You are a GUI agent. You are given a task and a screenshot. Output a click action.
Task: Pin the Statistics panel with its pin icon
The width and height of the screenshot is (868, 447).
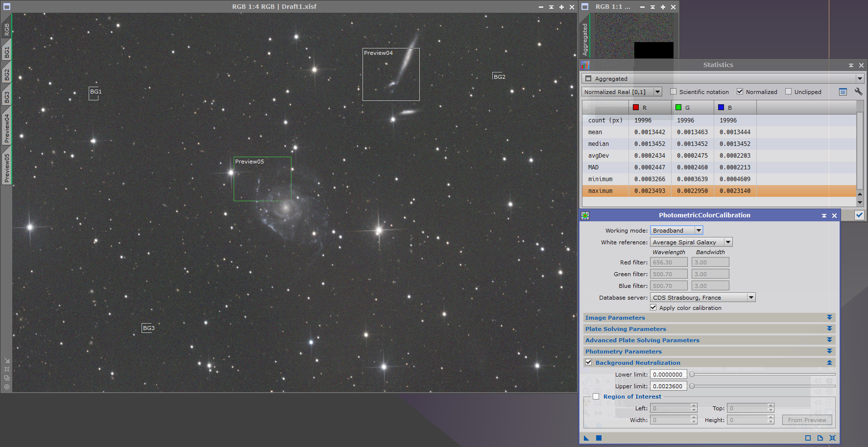(851, 65)
